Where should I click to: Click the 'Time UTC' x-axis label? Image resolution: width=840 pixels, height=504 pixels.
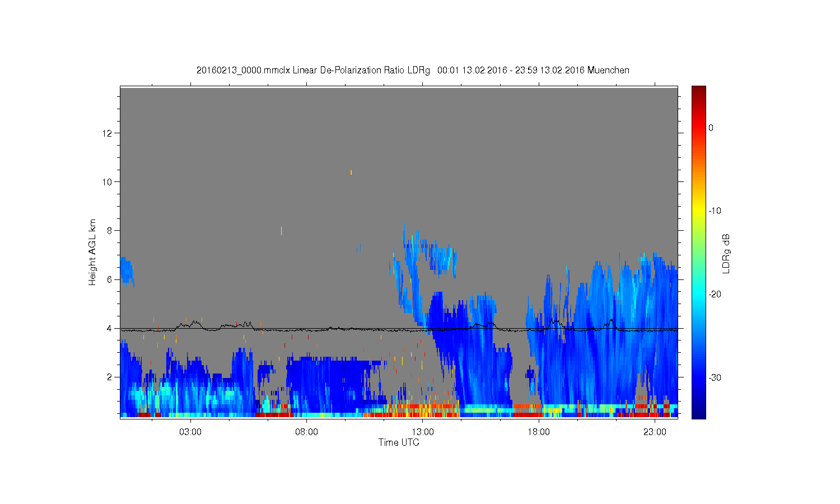[x=399, y=442]
